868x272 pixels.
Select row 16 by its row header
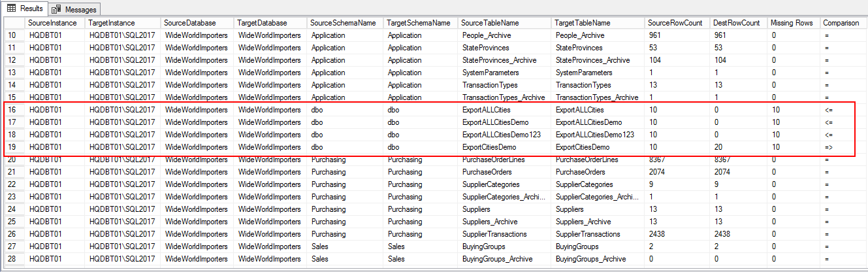[x=12, y=110]
